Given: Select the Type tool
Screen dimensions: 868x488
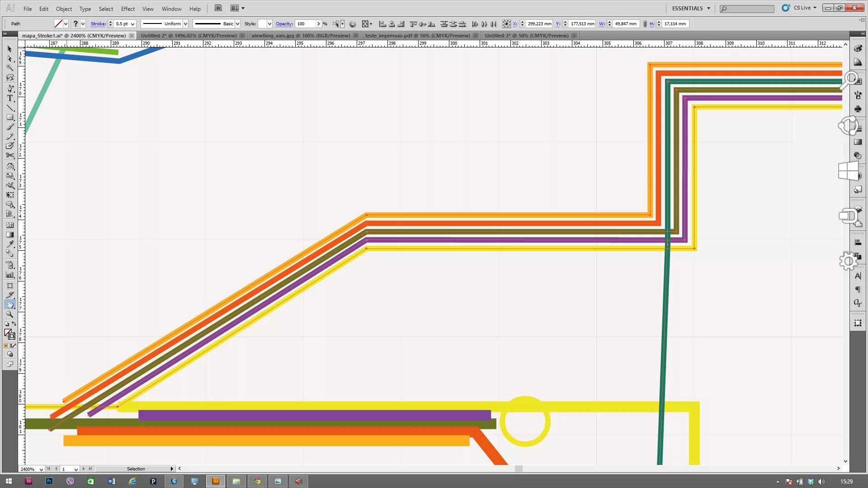Looking at the screenshot, I should click(x=10, y=98).
